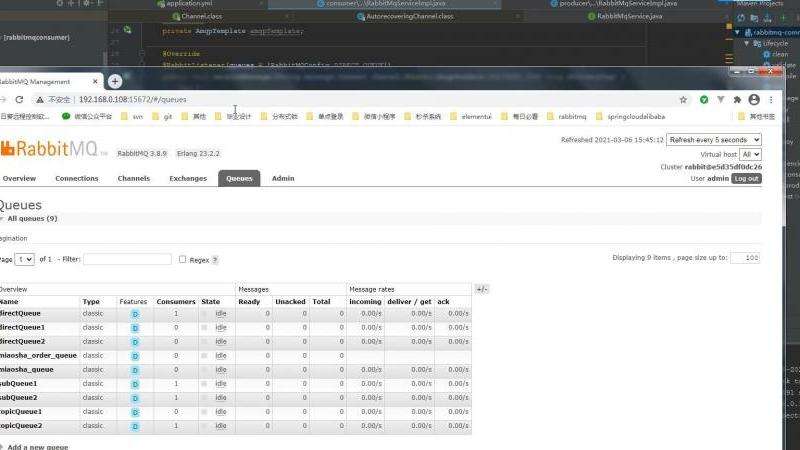This screenshot has width=800, height=450.
Task: Reload the RabbitMQ queues page
Action: click(x=19, y=99)
